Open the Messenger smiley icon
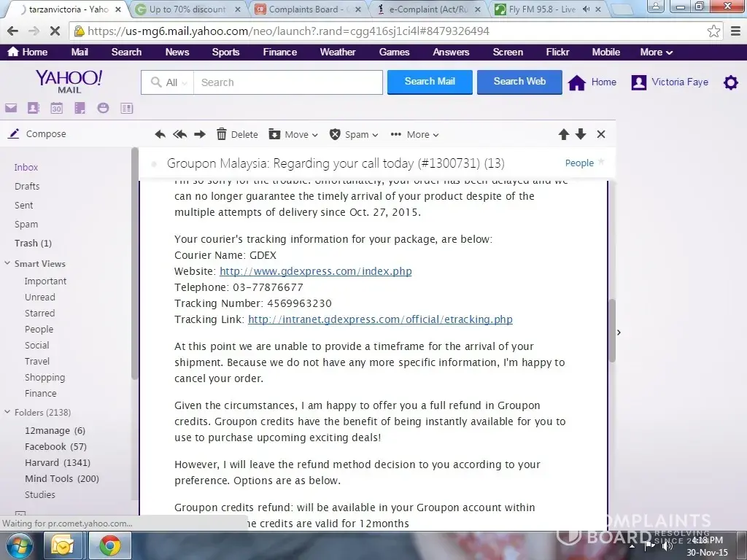Image resolution: width=747 pixels, height=560 pixels. point(103,108)
